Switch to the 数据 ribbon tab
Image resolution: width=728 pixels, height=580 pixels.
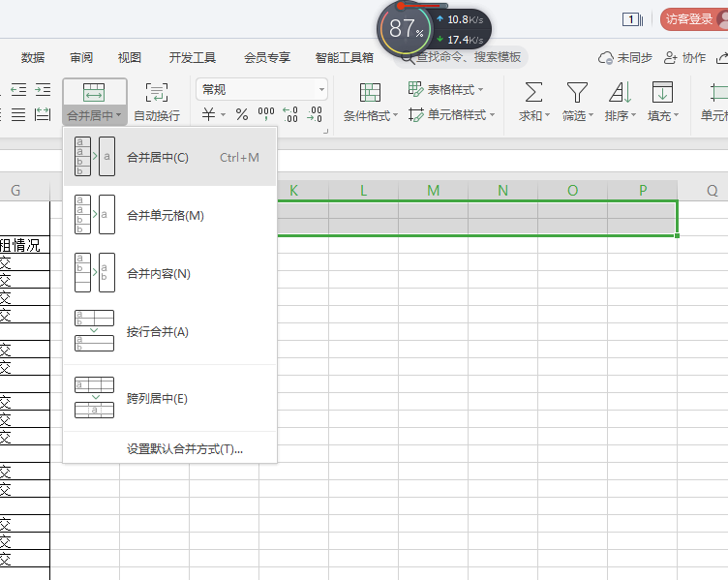point(33,57)
